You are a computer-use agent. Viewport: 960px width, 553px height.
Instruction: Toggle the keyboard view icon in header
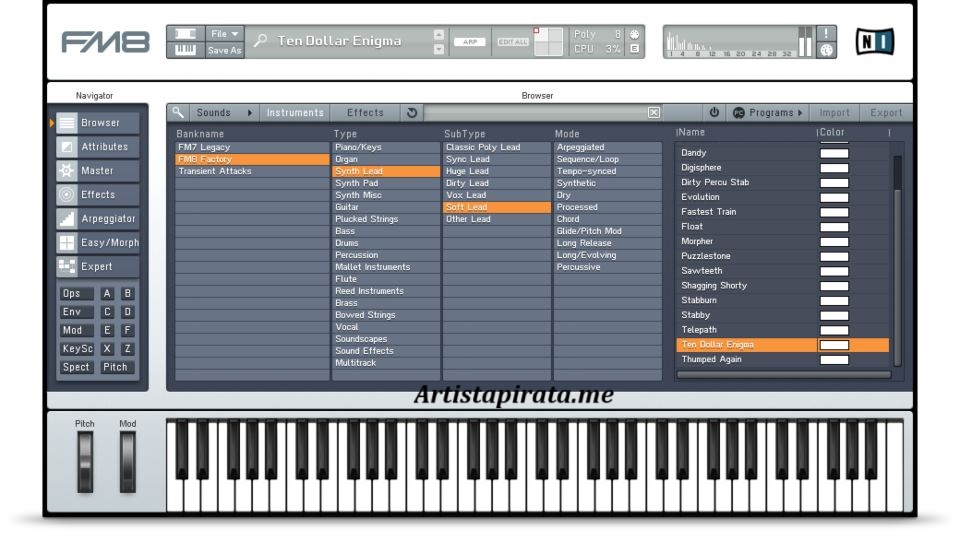pos(186,50)
